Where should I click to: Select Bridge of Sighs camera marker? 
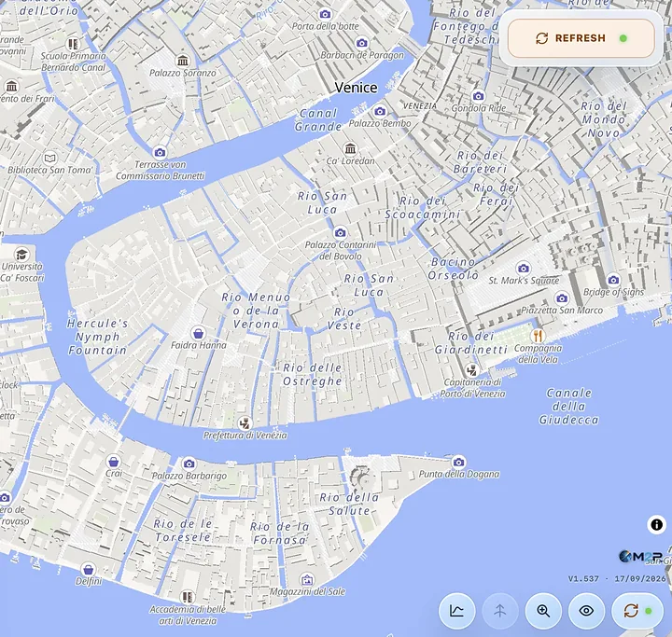tap(614, 280)
